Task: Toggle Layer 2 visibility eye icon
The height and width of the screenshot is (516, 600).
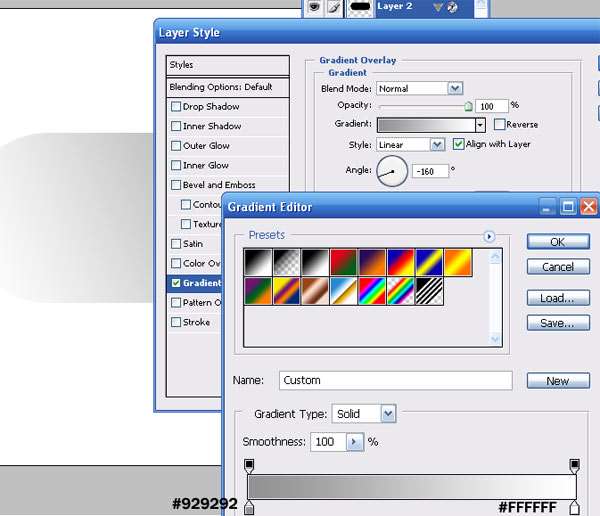Action: [x=314, y=7]
